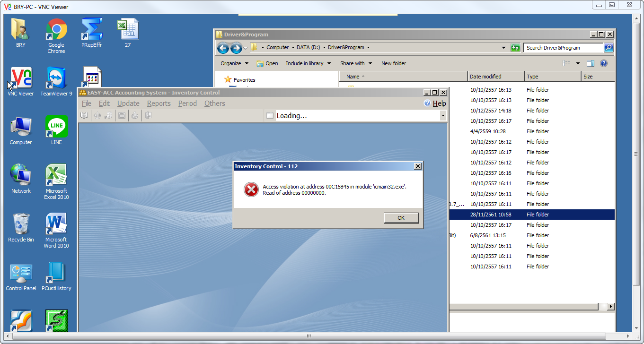Expand the Share with dropdown
644x344 pixels.
coord(356,63)
